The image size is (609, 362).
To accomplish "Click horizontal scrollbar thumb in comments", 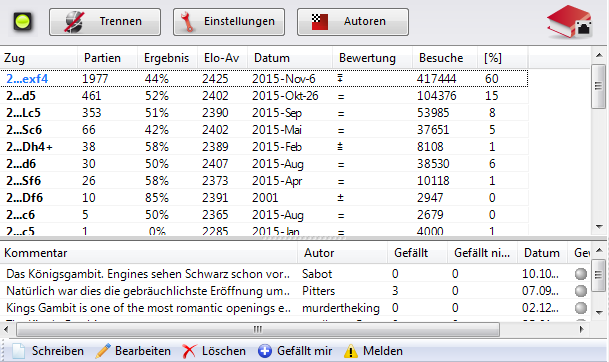I will click(x=258, y=330).
